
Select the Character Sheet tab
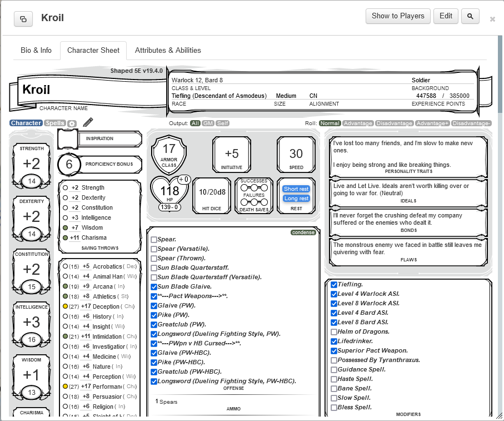(x=93, y=51)
